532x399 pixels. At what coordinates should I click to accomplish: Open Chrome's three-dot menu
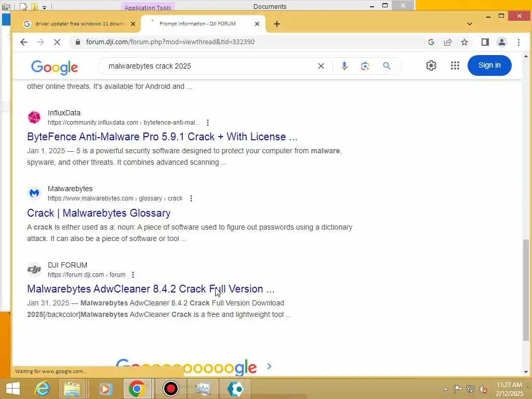click(x=518, y=42)
